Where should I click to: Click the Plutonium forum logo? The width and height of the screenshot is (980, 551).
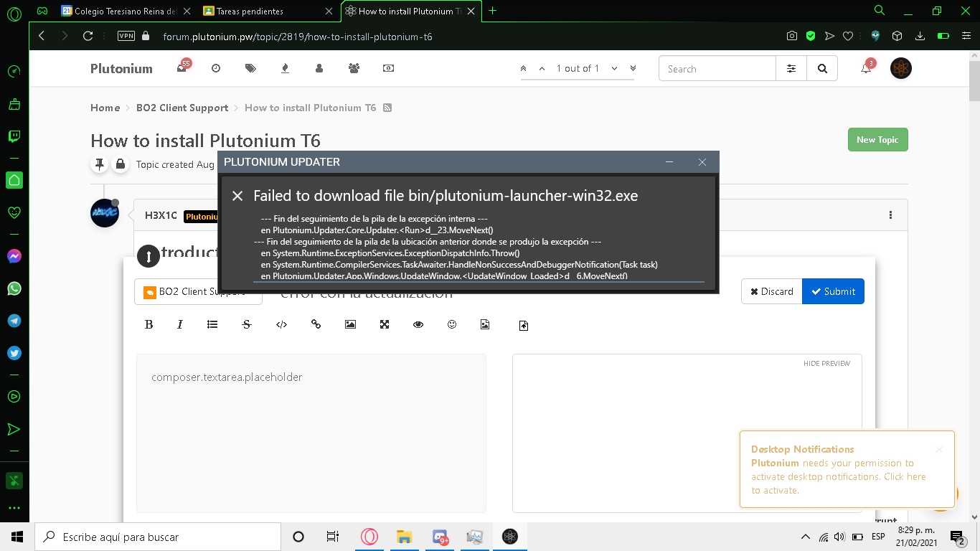click(x=121, y=69)
